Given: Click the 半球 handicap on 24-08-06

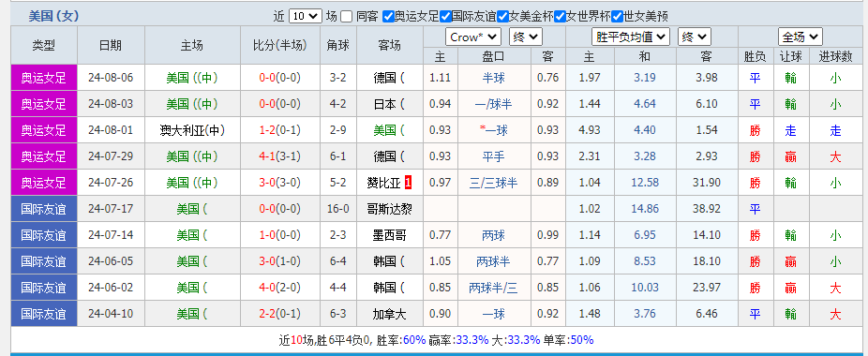Looking at the screenshot, I should coord(493,78).
